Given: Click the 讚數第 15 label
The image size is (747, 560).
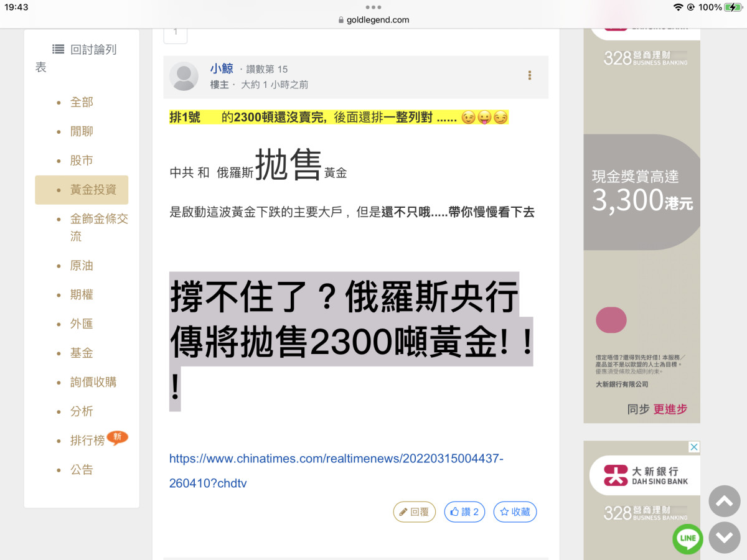Looking at the screenshot, I should pos(267,69).
